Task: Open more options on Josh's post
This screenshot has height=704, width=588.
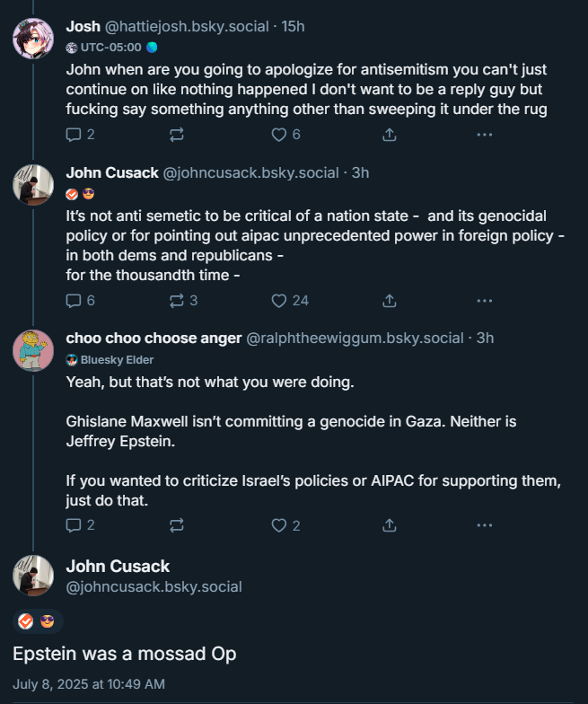Action: point(484,134)
